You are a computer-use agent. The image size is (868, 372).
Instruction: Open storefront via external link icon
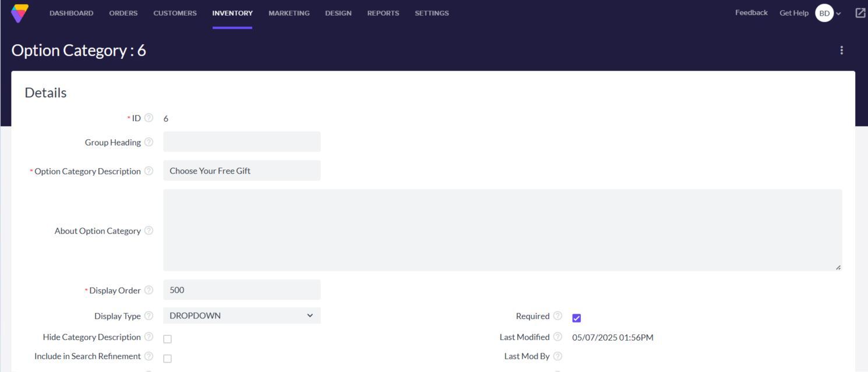click(860, 13)
